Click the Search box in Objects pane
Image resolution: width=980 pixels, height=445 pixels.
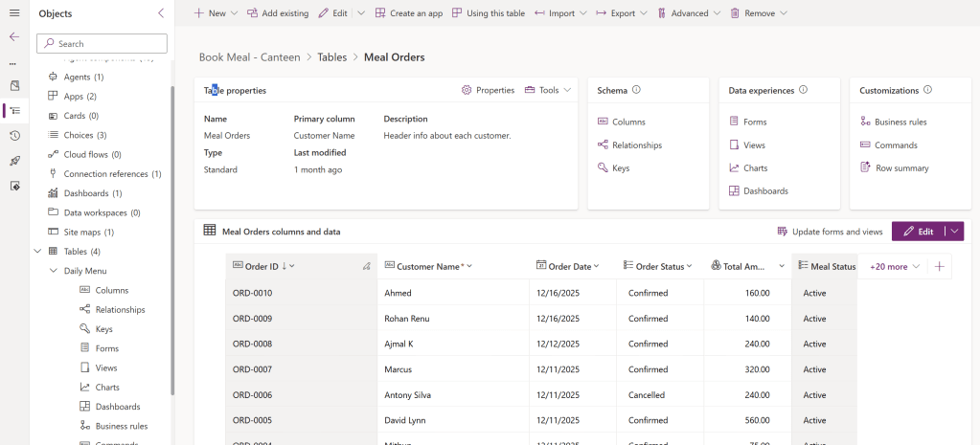click(x=102, y=44)
